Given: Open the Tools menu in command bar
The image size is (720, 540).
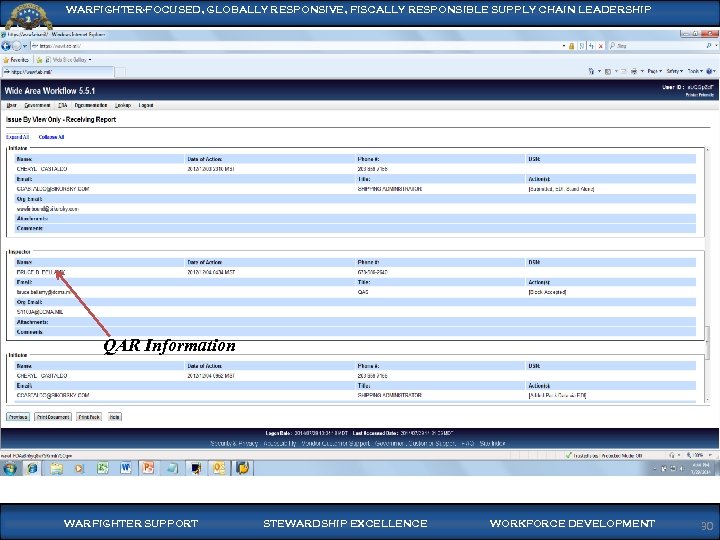Looking at the screenshot, I should tap(695, 71).
